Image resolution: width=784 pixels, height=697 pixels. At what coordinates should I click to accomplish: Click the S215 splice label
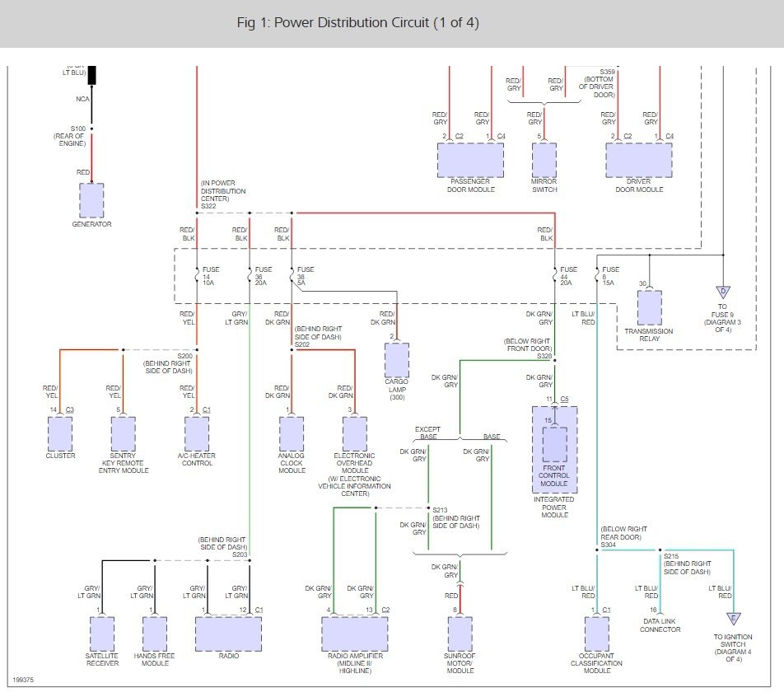tap(671, 556)
